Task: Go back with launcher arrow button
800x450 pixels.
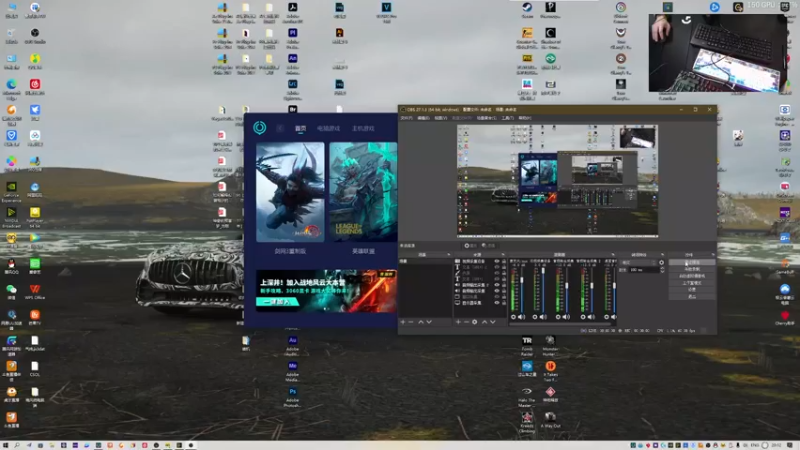Action: pyautogui.click(x=280, y=128)
